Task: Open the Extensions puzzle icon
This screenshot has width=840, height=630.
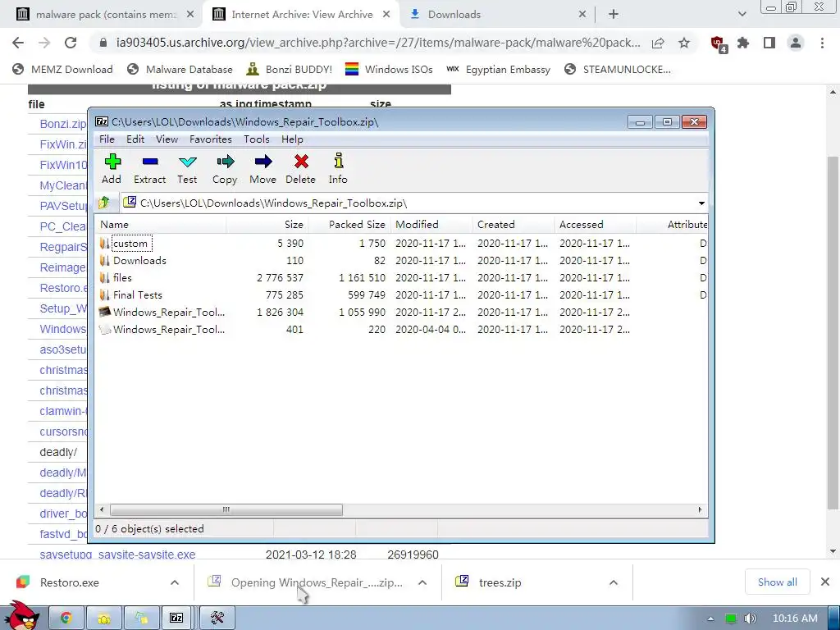Action: point(743,43)
